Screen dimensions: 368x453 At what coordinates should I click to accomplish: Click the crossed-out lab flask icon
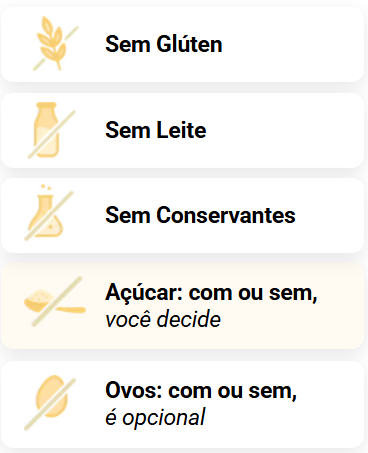(x=49, y=212)
